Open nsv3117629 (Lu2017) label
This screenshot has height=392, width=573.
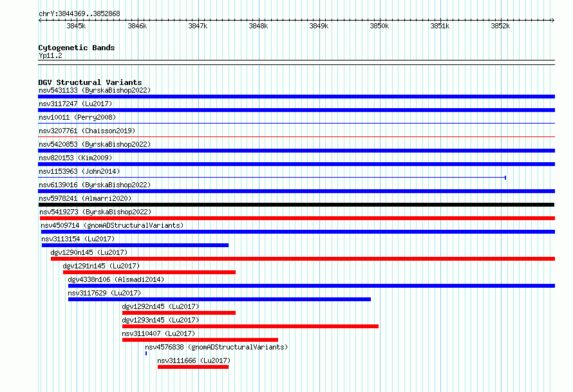[x=104, y=293]
